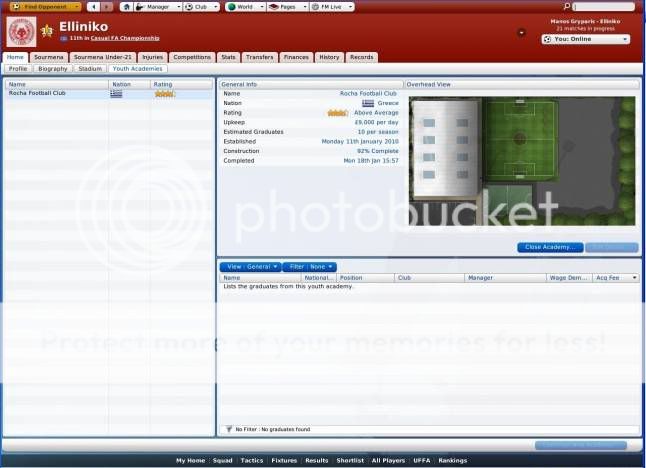Click the Elliniko club crest icon
This screenshot has height=468, width=646.
point(21,31)
